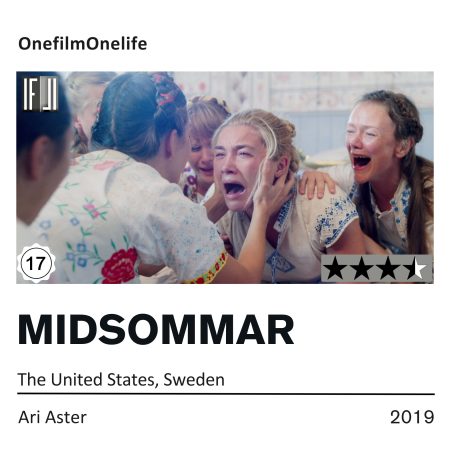This screenshot has height=450, width=450.
Task: Select the blonde woman's crying face
Action: coord(237,167)
